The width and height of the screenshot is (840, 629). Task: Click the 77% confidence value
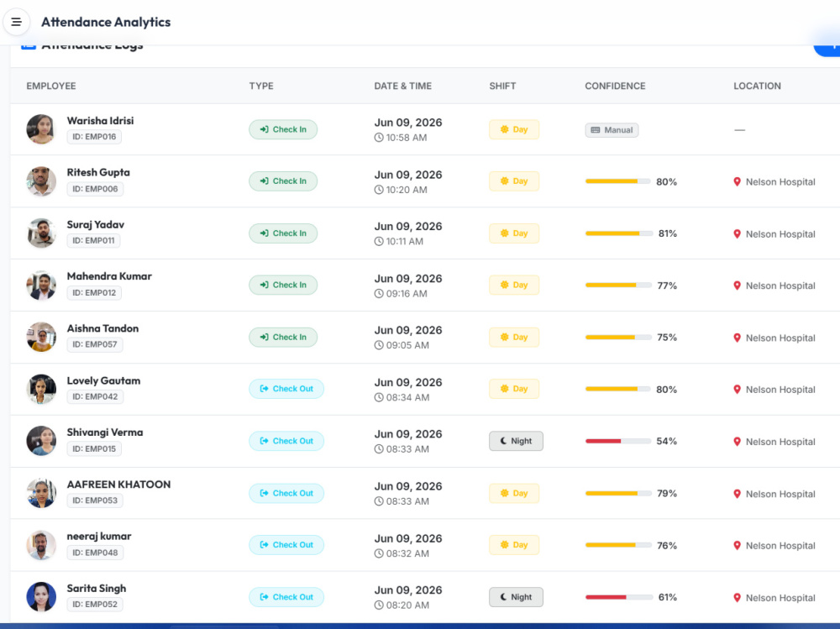coord(667,286)
